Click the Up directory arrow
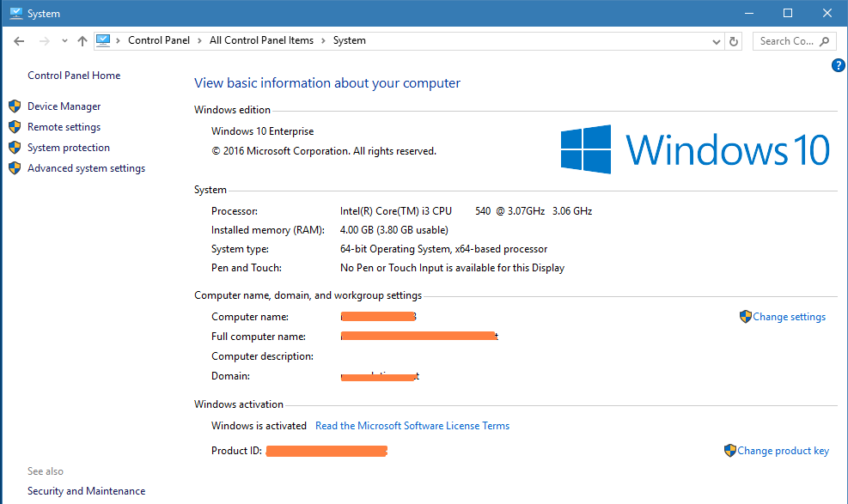The width and height of the screenshot is (848, 504). pos(82,40)
